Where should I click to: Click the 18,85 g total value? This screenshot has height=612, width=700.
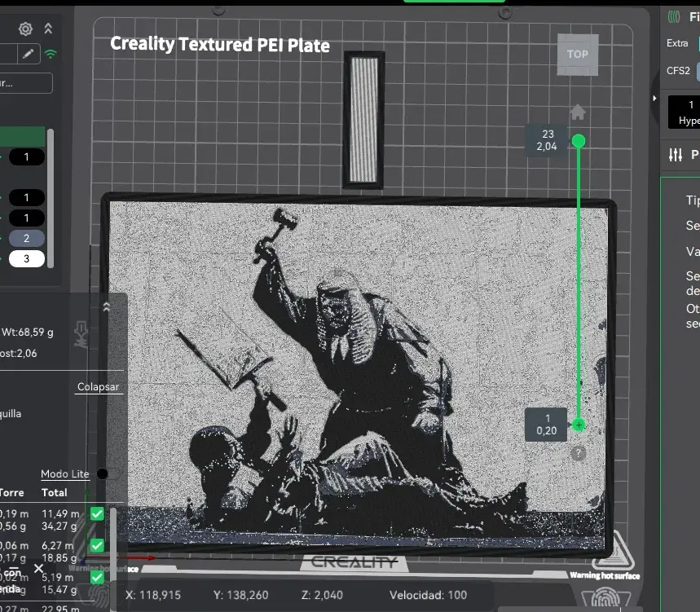point(59,558)
